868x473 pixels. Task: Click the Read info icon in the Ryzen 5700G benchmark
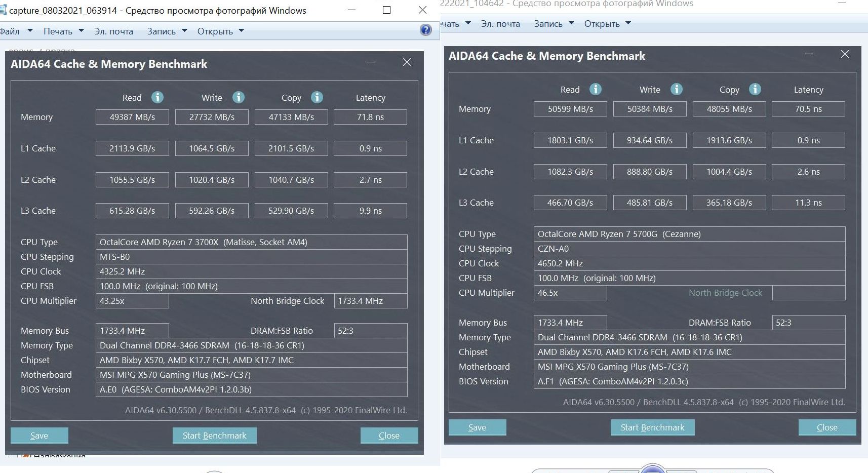pos(596,89)
